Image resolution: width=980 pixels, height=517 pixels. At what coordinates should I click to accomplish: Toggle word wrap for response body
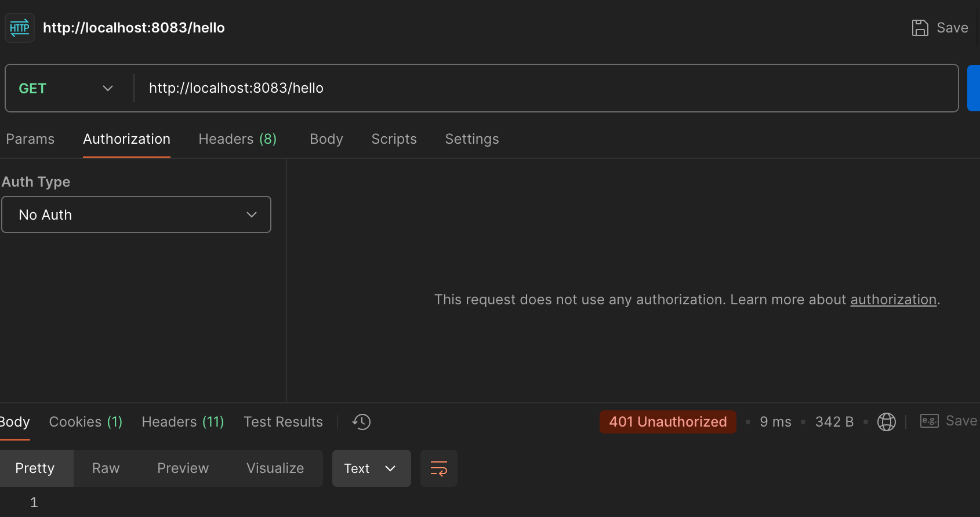point(438,468)
